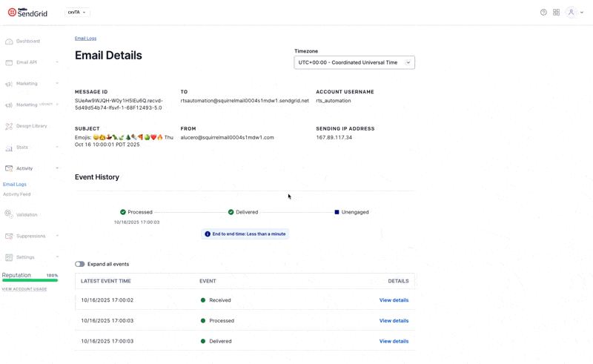Screen dimensions: 593x364
Task: Open the apps grid icon
Action: pyautogui.click(x=556, y=13)
